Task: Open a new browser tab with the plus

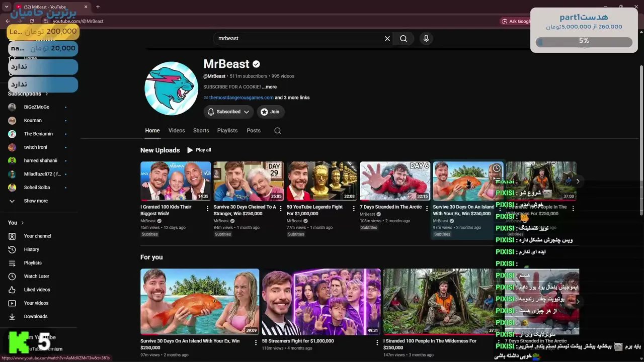Action: tap(98, 7)
